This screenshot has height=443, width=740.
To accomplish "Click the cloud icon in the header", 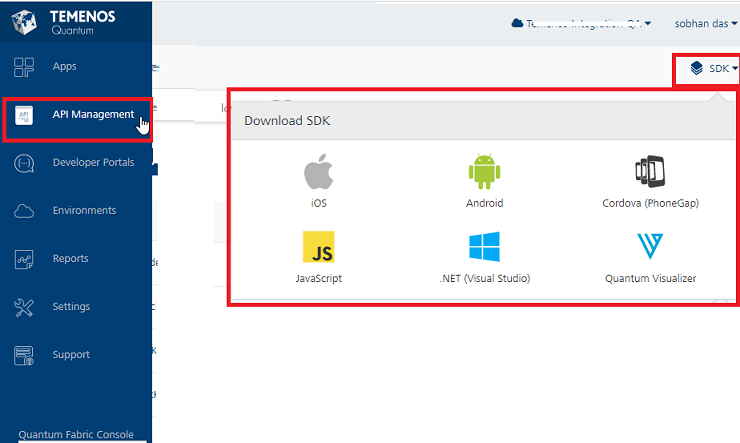I will (517, 23).
